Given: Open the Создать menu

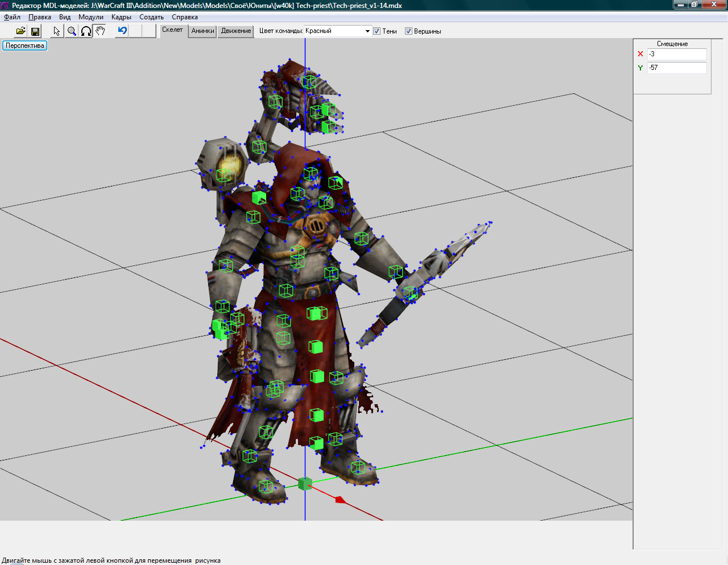Looking at the screenshot, I should tap(151, 17).
